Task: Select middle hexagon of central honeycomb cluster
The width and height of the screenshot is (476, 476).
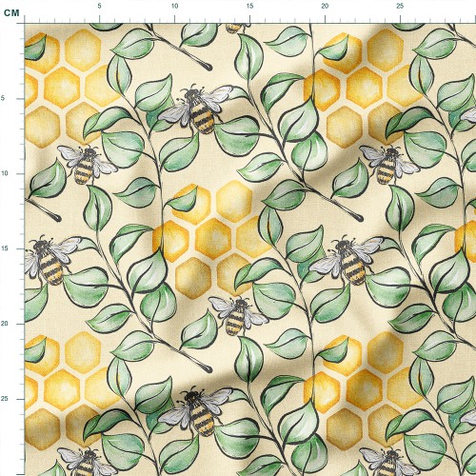Action: 213,238
